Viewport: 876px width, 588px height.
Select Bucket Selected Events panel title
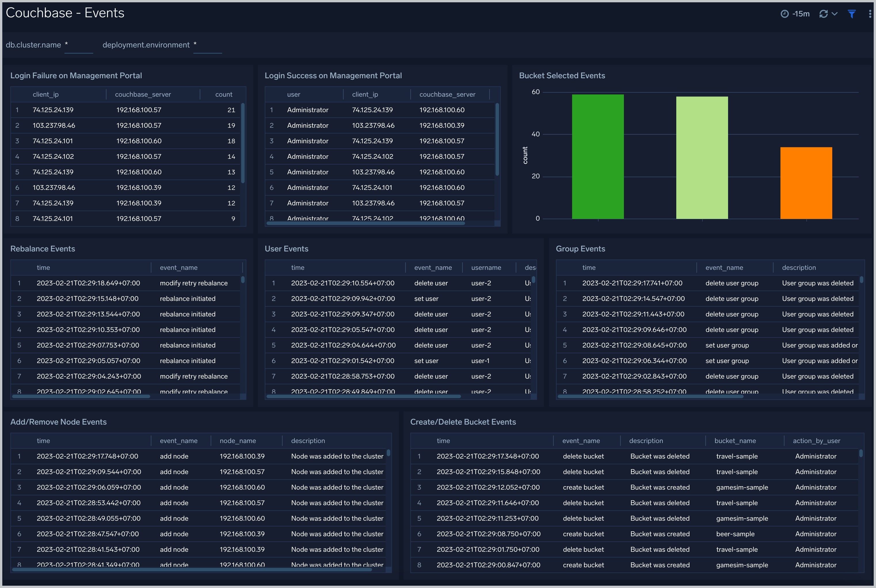(x=562, y=76)
